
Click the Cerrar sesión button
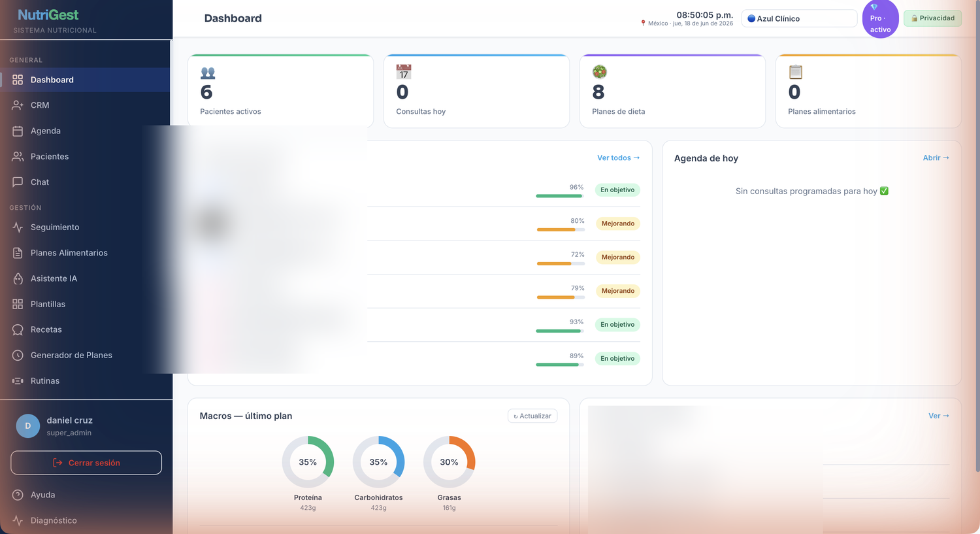tap(86, 463)
